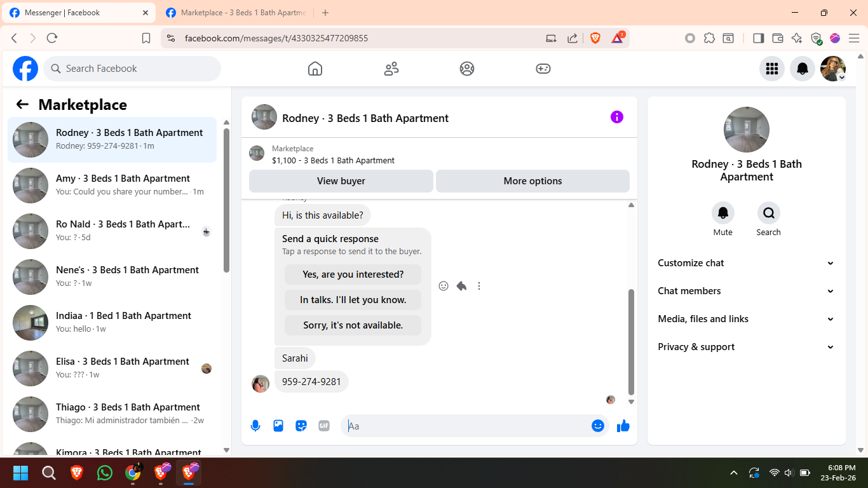
Task: Click the View buyer button
Action: (x=341, y=181)
